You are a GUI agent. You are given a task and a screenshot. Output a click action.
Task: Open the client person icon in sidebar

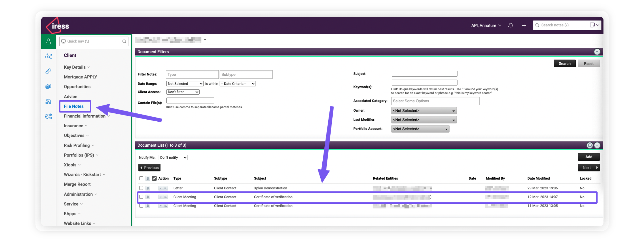[x=48, y=41]
